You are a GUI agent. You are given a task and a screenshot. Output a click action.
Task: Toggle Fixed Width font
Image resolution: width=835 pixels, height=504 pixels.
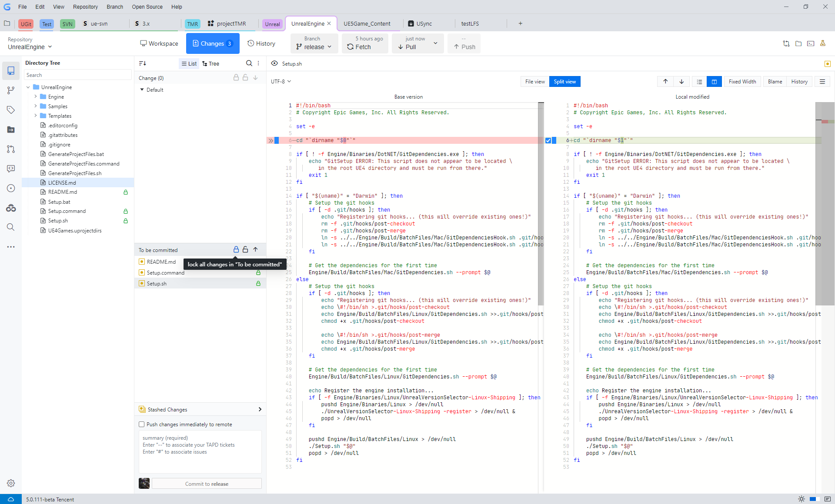click(x=742, y=82)
